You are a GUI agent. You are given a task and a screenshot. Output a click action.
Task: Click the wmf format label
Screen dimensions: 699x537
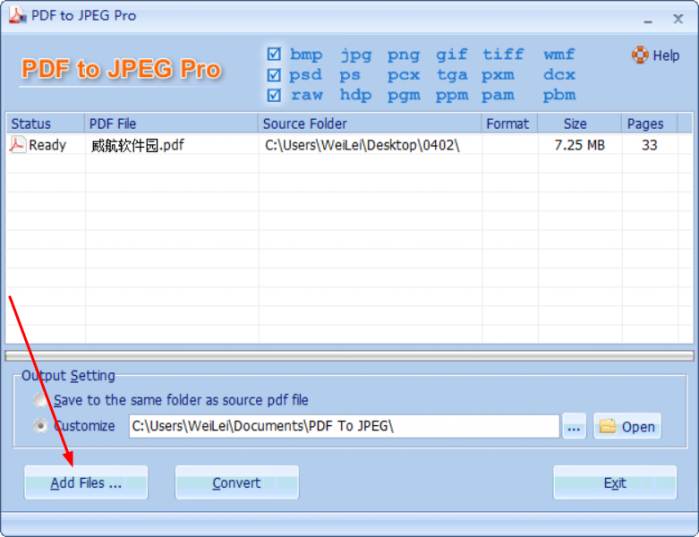559,54
